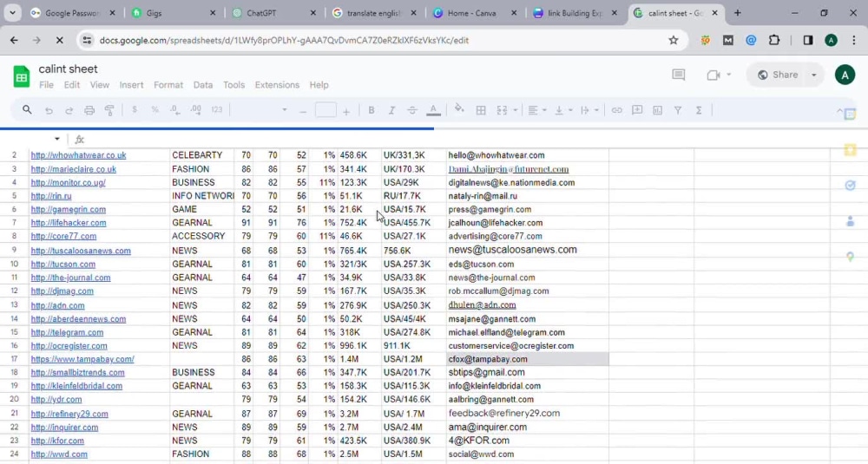Increase font size with plus button
The width and height of the screenshot is (868, 464).
click(346, 111)
